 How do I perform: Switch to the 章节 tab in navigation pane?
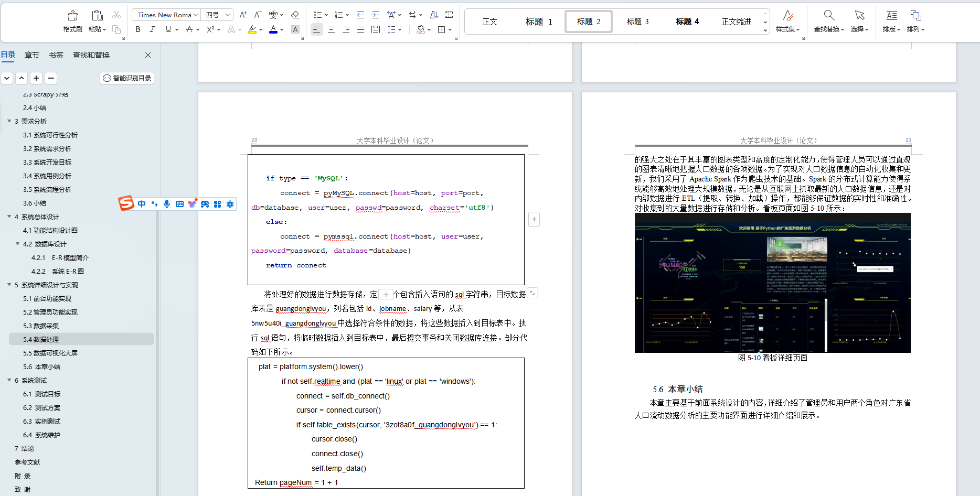click(x=31, y=55)
